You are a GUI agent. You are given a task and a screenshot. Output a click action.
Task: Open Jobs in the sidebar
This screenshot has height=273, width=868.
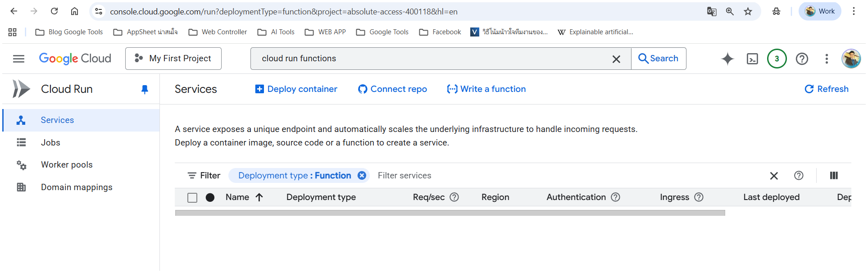point(82,142)
